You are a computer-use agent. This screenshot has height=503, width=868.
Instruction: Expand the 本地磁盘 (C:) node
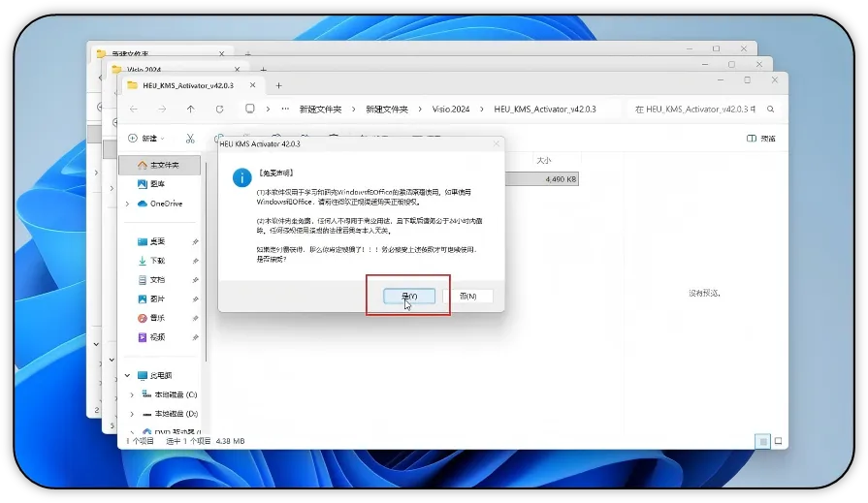coord(132,394)
